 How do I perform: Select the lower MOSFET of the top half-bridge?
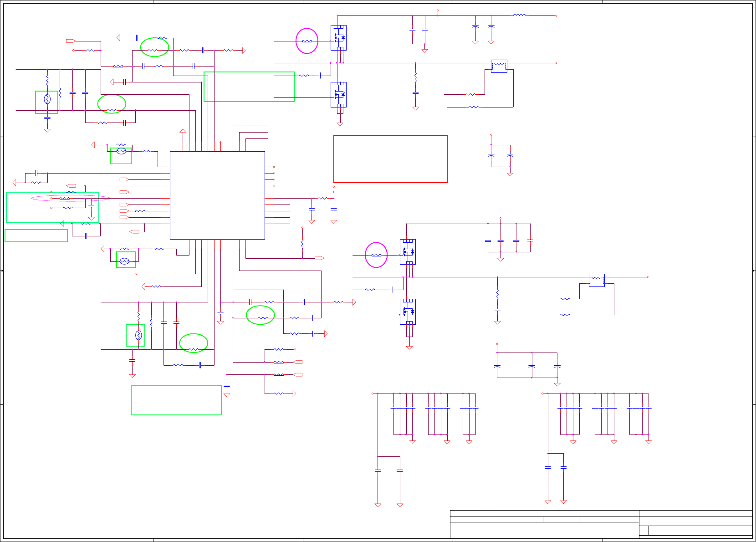[338, 95]
